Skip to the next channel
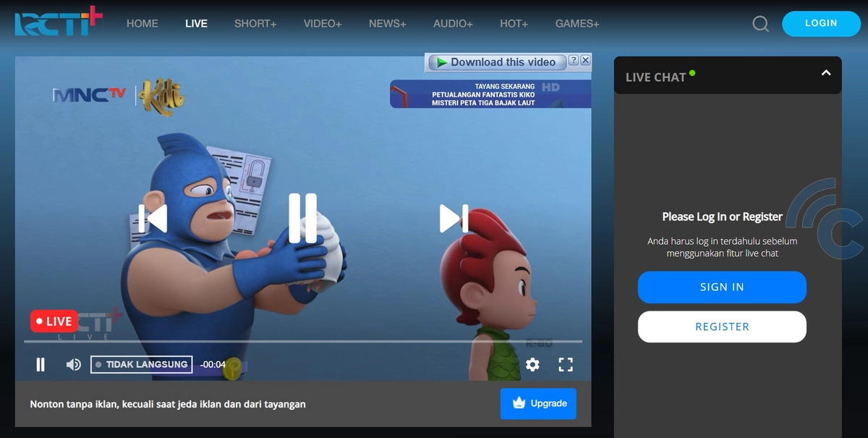Image resolution: width=868 pixels, height=438 pixels. point(454,219)
